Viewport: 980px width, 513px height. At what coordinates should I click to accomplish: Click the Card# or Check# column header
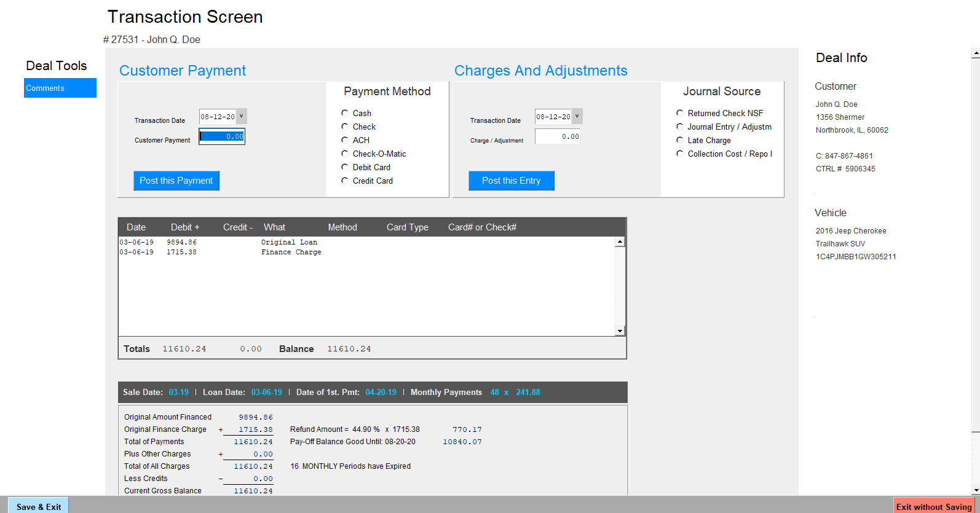(x=482, y=227)
